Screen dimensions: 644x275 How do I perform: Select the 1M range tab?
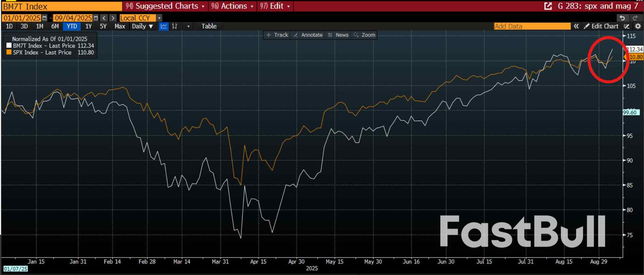(40, 26)
